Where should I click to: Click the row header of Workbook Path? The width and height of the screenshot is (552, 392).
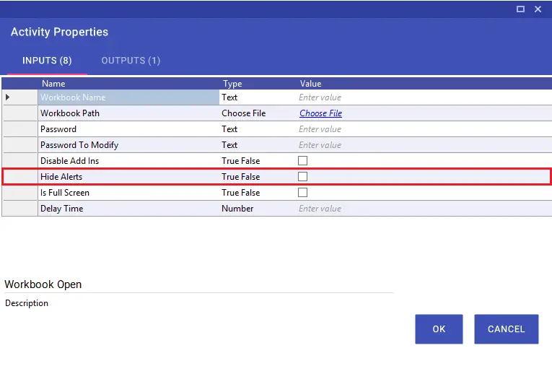(x=20, y=113)
